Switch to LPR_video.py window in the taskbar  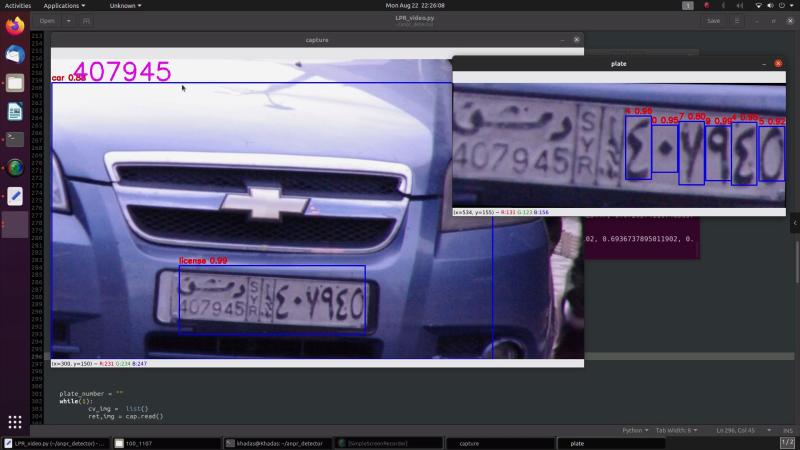[55, 443]
